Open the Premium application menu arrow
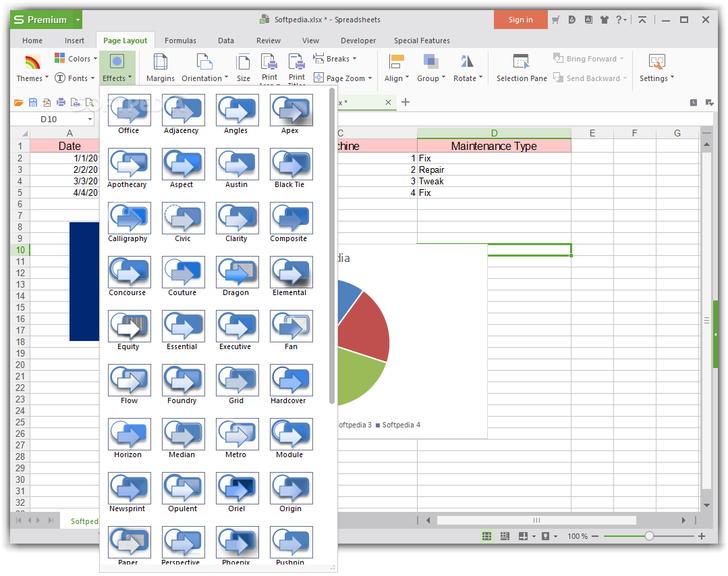 click(78, 20)
